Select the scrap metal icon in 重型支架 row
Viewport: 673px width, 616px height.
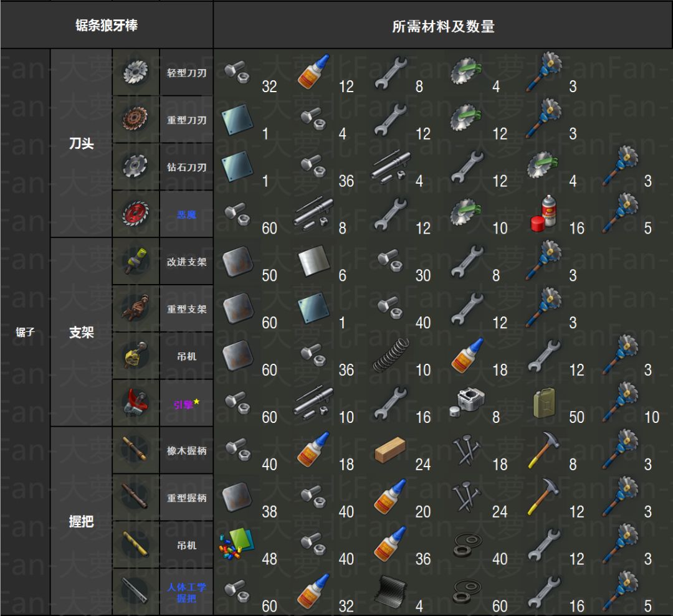237,308
